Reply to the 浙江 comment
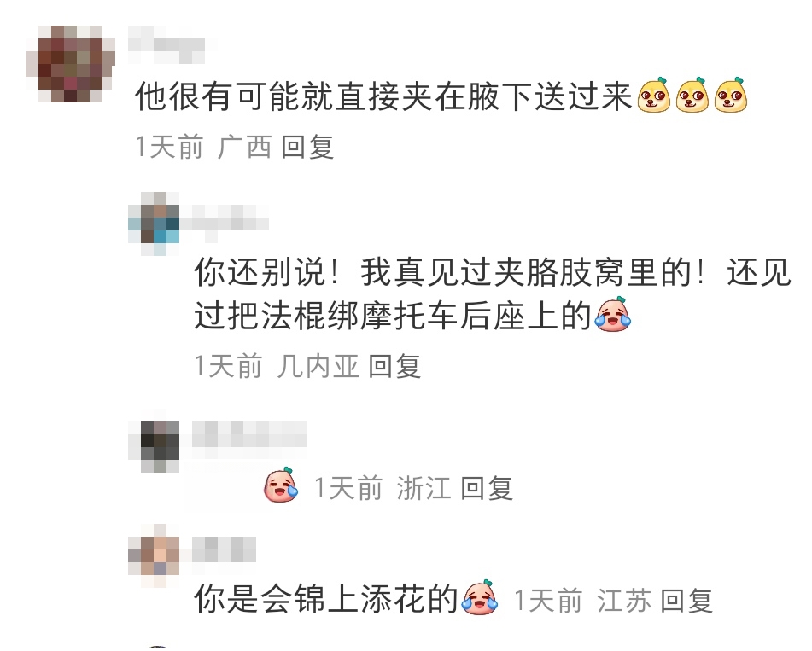Screen dimensions: 812x651 tap(487, 489)
